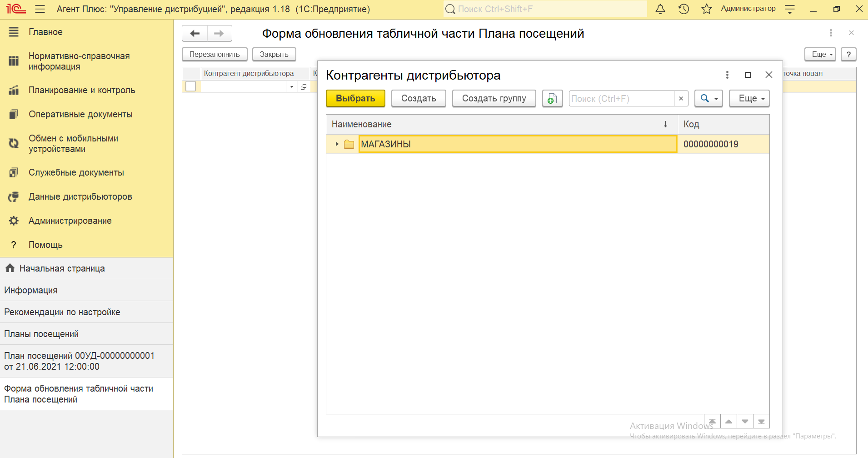868x458 pixels.
Task: Click the Код column header
Action: tap(723, 124)
